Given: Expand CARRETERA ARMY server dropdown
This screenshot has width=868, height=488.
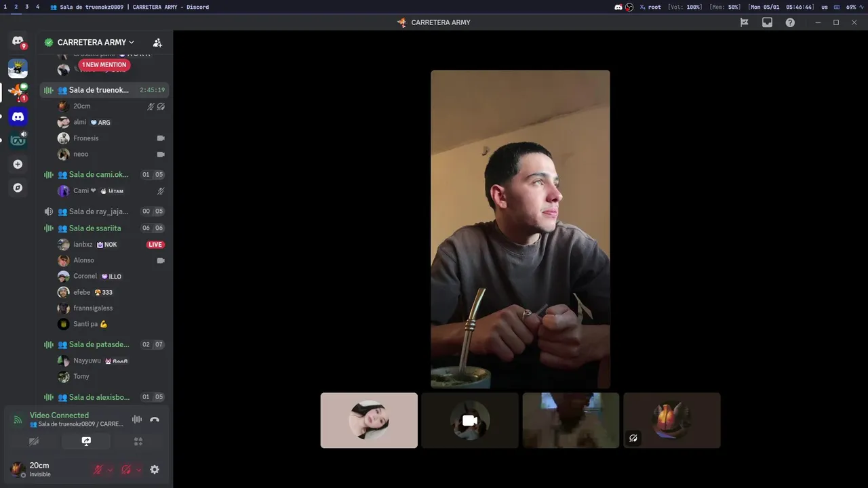Looking at the screenshot, I should coord(96,42).
